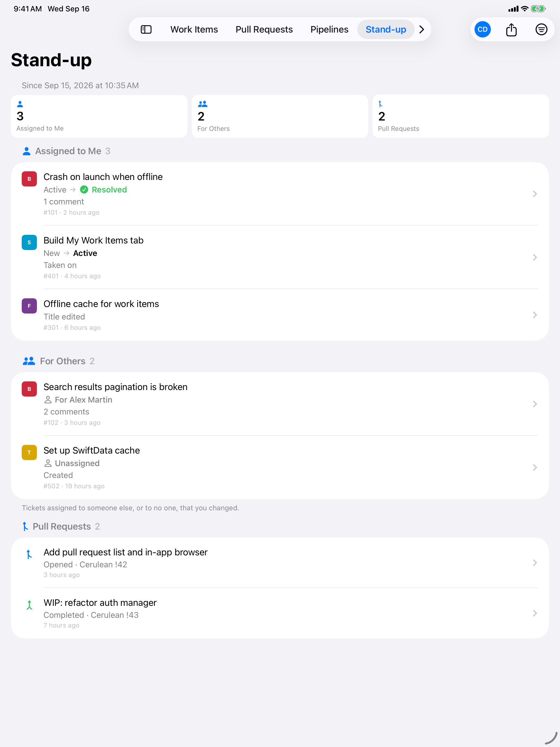Viewport: 560px width, 747px height.
Task: Switch to the Work Items tab
Action: pyautogui.click(x=194, y=29)
